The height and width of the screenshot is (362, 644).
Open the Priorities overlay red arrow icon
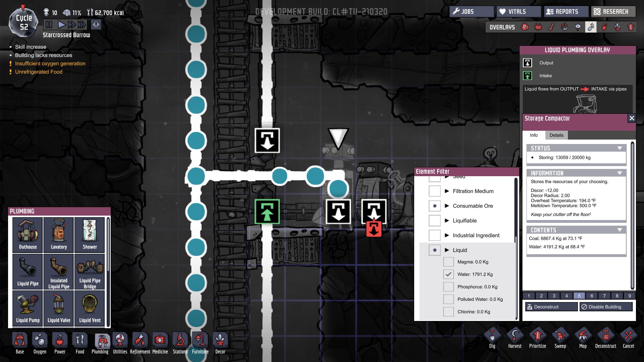[x=631, y=27]
